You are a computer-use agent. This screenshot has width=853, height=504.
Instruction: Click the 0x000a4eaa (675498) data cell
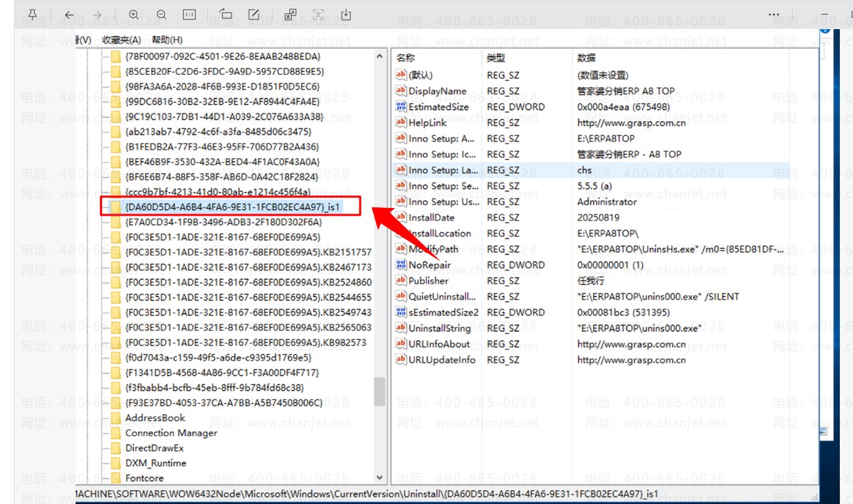coord(623,107)
